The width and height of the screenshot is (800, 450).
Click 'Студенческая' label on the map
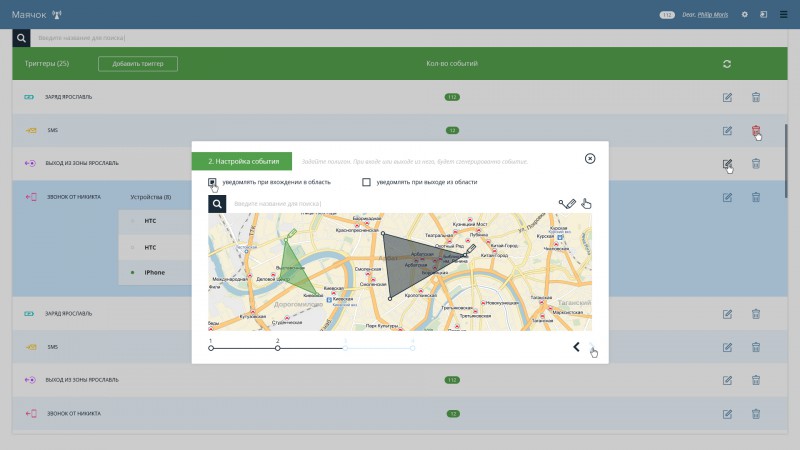pyautogui.click(x=287, y=322)
